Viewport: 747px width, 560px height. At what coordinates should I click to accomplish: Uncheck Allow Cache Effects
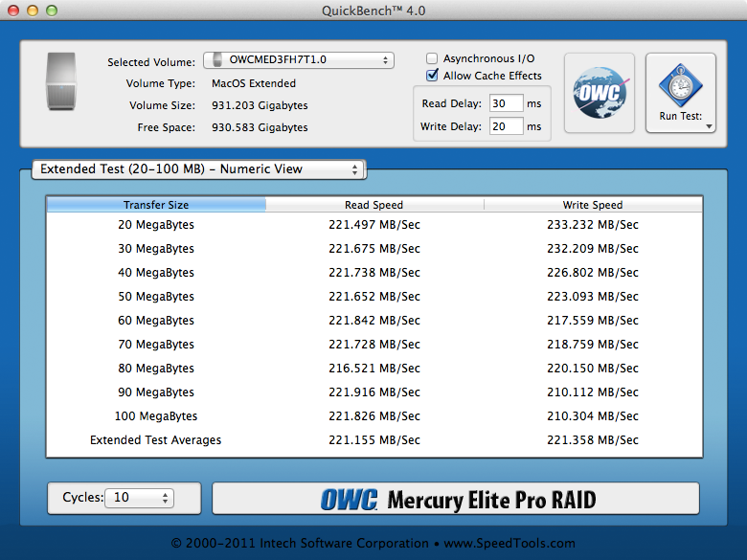[x=433, y=76]
